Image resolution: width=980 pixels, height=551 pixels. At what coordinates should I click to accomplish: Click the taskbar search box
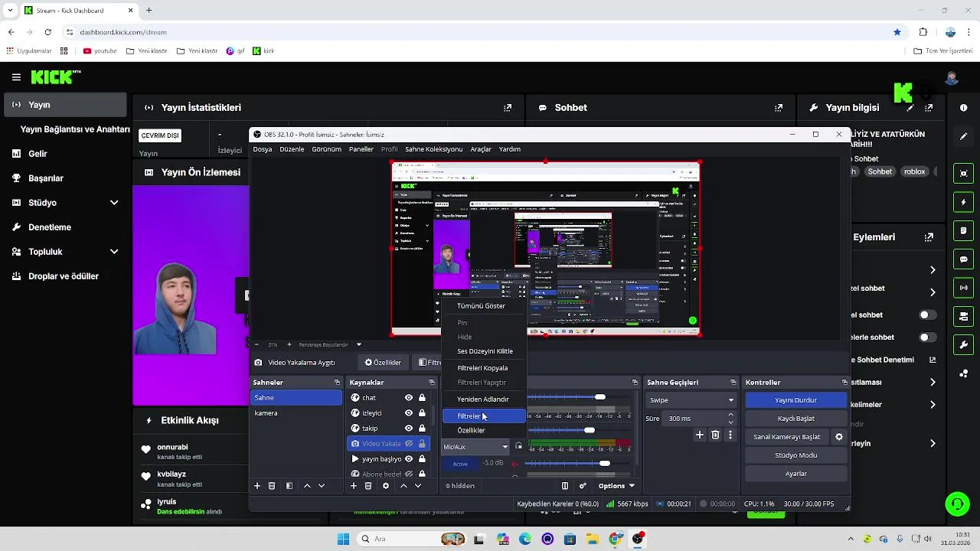(411, 539)
